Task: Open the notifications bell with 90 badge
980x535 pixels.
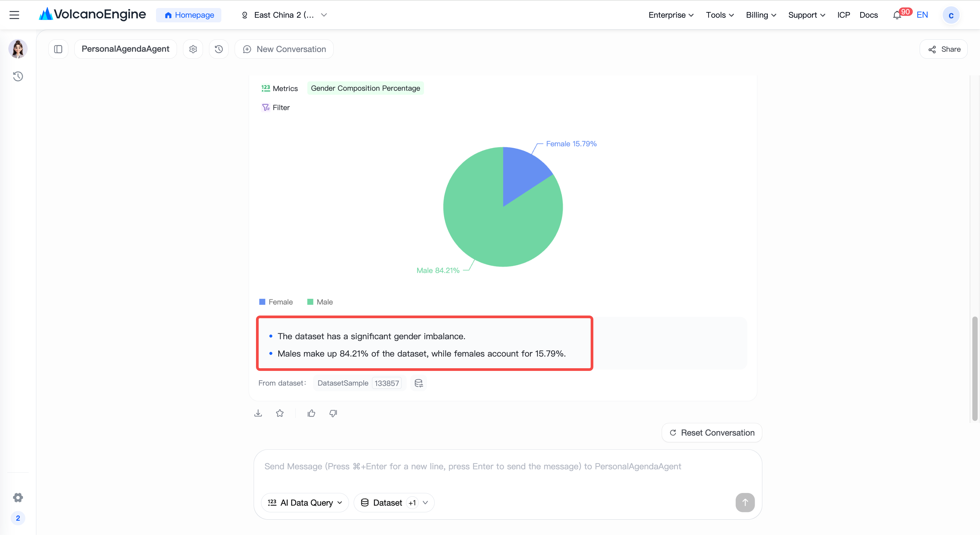Action: tap(897, 15)
